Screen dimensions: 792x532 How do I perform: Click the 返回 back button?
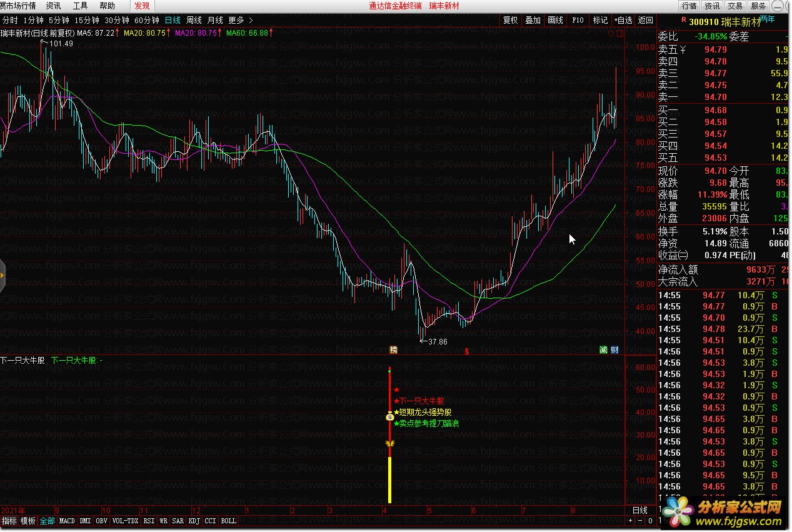(646, 20)
